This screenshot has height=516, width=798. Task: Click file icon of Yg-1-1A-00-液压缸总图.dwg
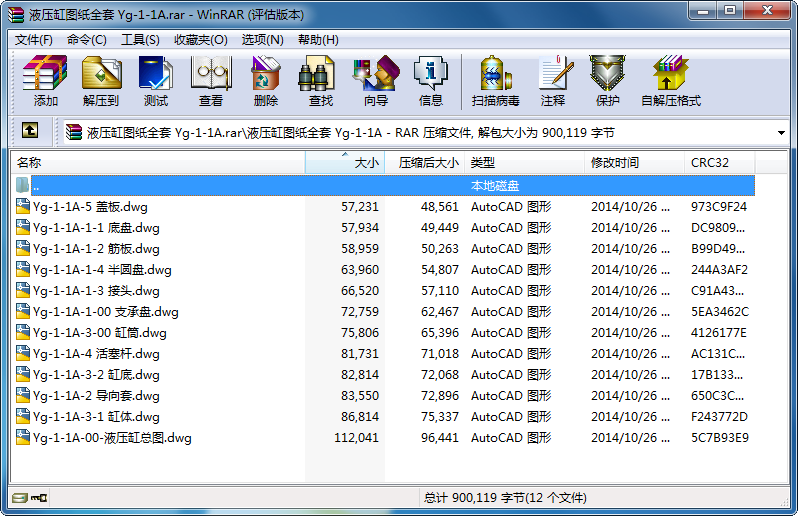tap(22, 437)
